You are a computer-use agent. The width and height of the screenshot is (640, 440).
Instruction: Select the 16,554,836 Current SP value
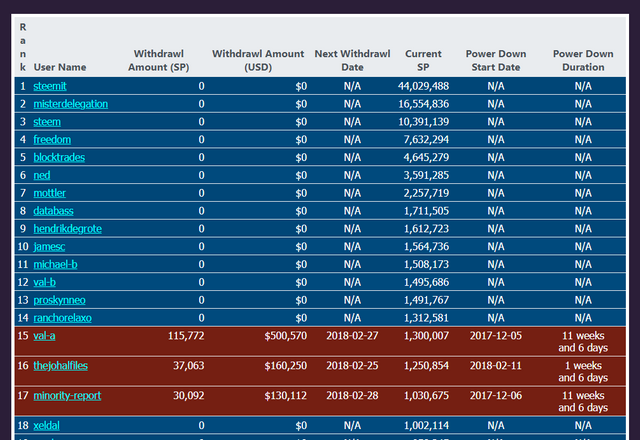point(424,104)
